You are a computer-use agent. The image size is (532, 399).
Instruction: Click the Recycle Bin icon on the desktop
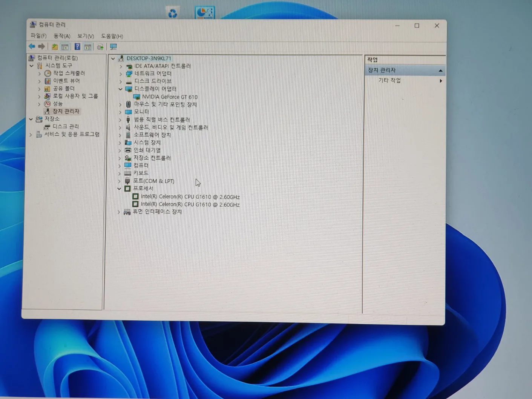pos(172,14)
